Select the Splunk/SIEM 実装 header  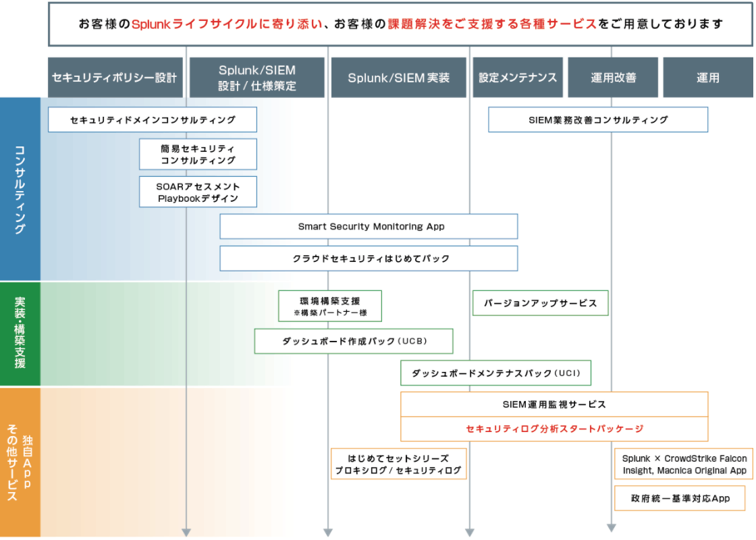[x=399, y=78]
